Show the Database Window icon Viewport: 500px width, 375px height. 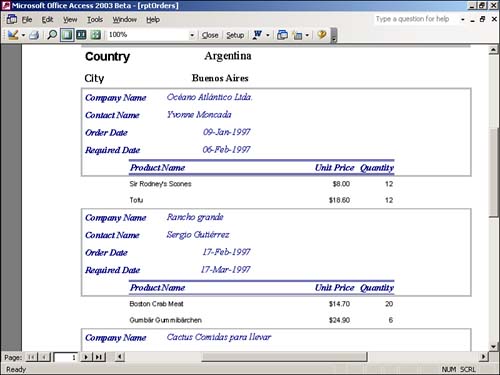click(282, 35)
